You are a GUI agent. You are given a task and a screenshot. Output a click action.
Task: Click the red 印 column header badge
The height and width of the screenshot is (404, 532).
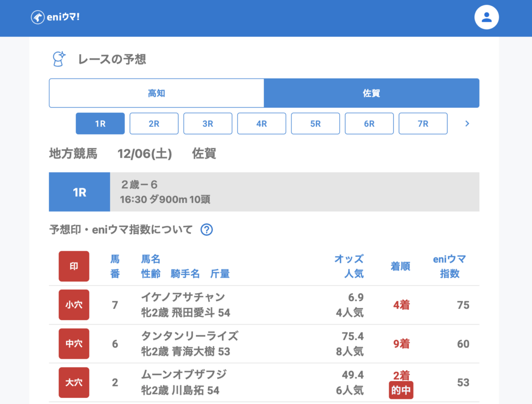point(74,266)
